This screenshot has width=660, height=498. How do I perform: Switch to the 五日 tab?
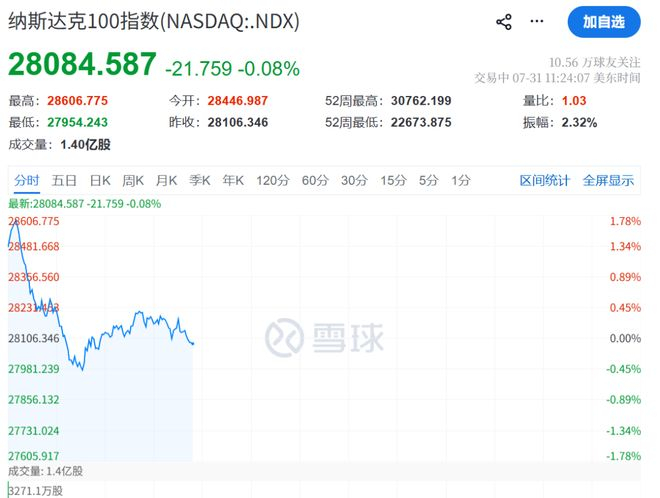tap(64, 181)
